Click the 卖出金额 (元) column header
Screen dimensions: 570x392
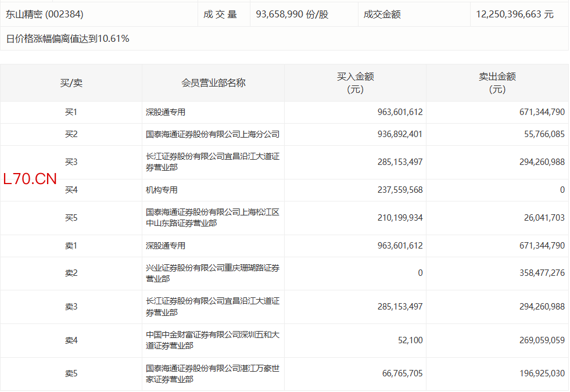[x=497, y=83]
